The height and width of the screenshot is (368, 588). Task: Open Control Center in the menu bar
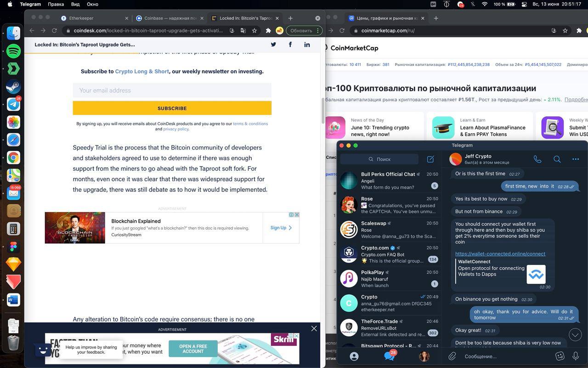(525, 4)
